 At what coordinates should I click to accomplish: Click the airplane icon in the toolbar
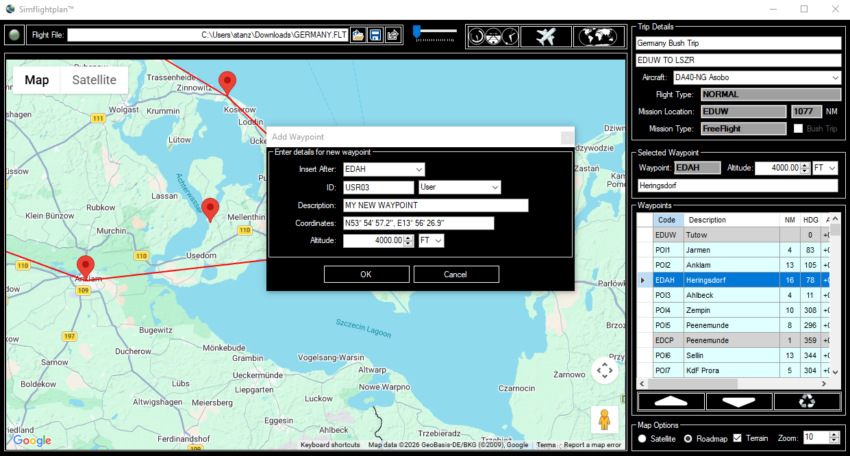pos(546,36)
